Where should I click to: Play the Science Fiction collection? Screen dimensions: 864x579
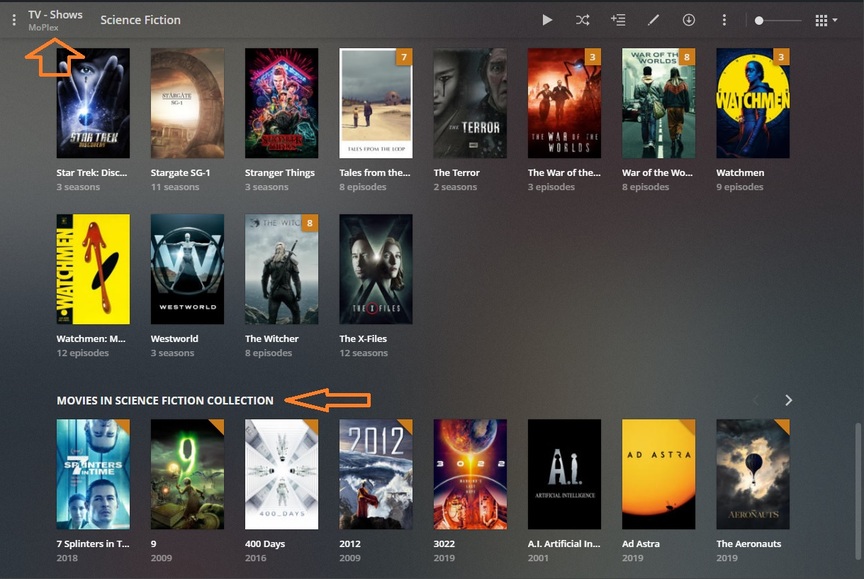547,20
